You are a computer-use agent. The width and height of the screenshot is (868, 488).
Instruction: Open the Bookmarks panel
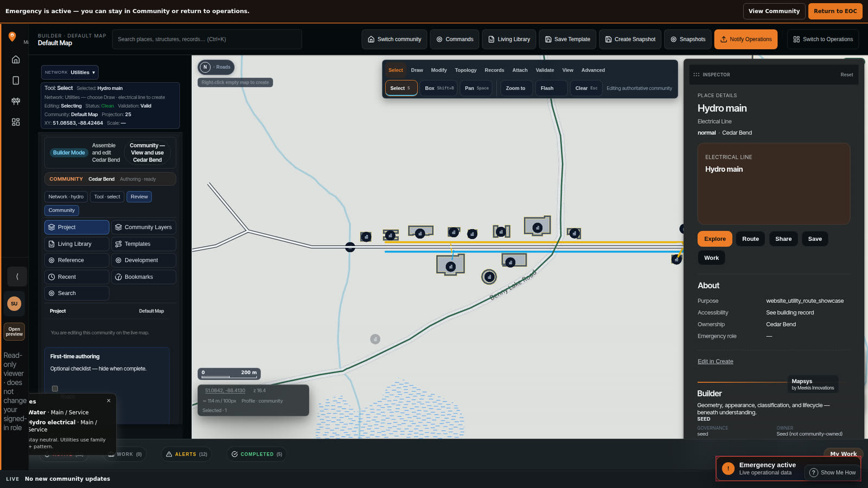[x=144, y=277]
